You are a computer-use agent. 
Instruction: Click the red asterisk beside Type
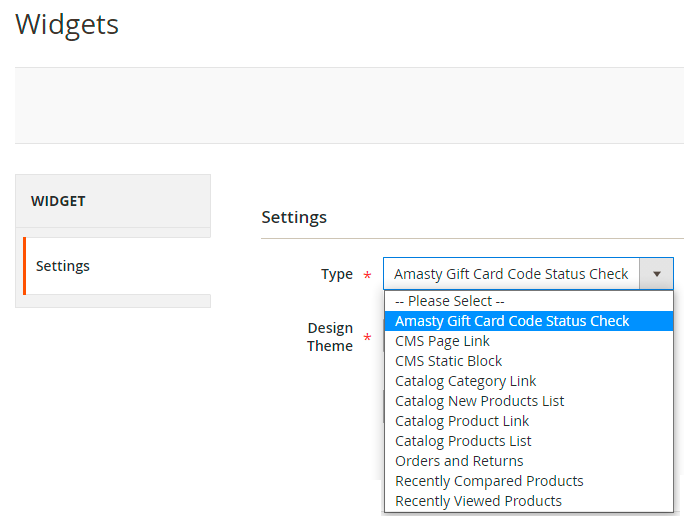coord(367,276)
